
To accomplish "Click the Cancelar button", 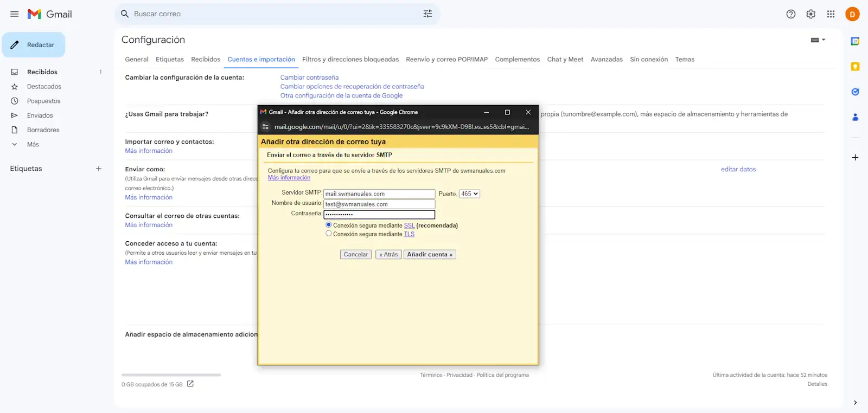I will [356, 255].
